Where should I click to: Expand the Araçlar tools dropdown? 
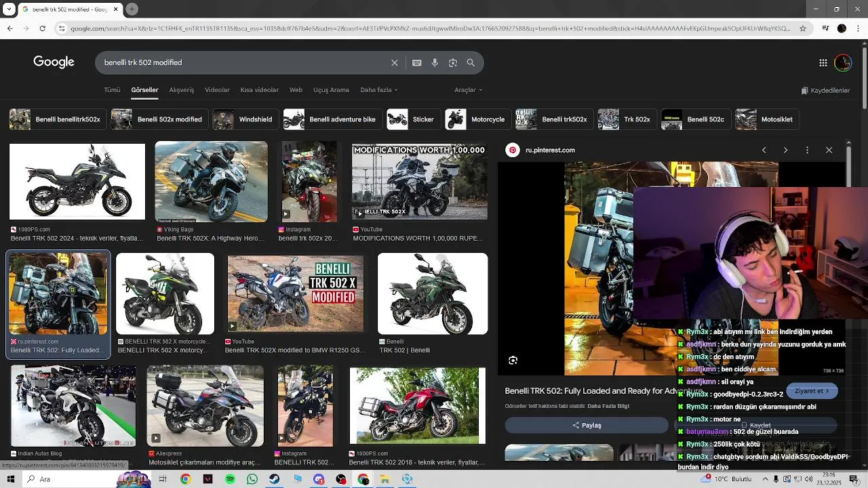tap(468, 89)
